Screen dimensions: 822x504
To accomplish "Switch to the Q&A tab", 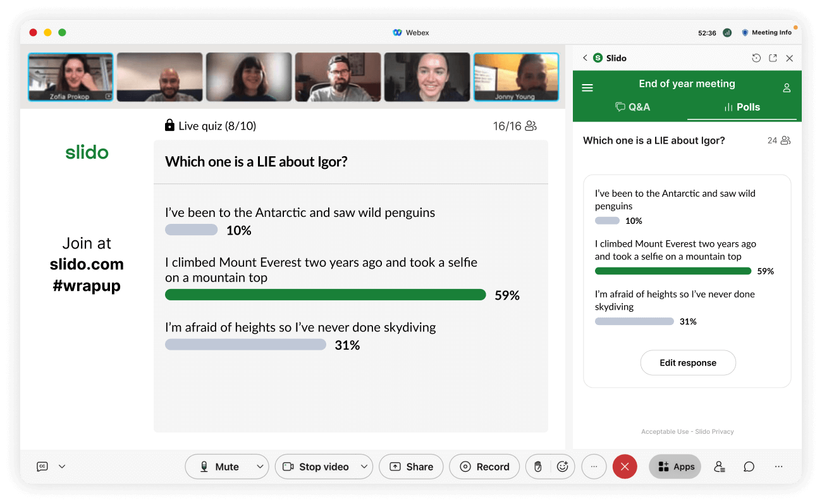I will 632,107.
